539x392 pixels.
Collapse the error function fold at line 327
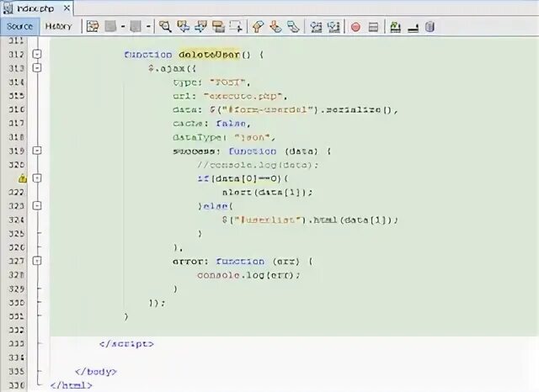(37, 261)
